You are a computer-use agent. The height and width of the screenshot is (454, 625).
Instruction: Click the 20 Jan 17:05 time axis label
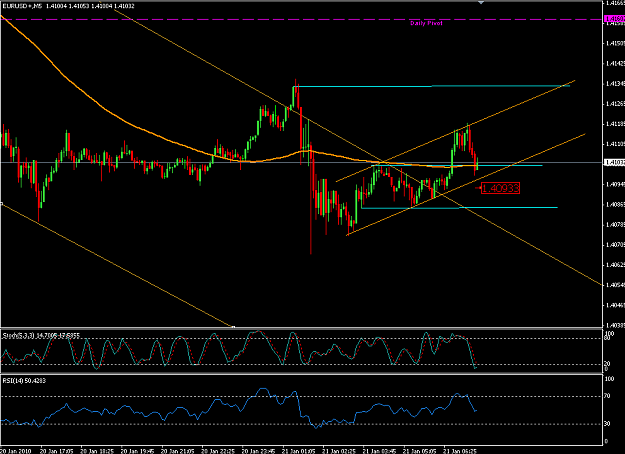57,451
